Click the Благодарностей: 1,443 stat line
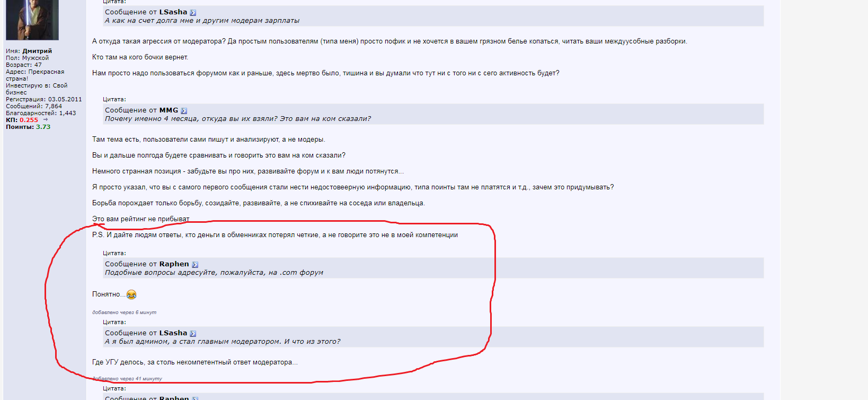868x400 pixels. click(41, 113)
